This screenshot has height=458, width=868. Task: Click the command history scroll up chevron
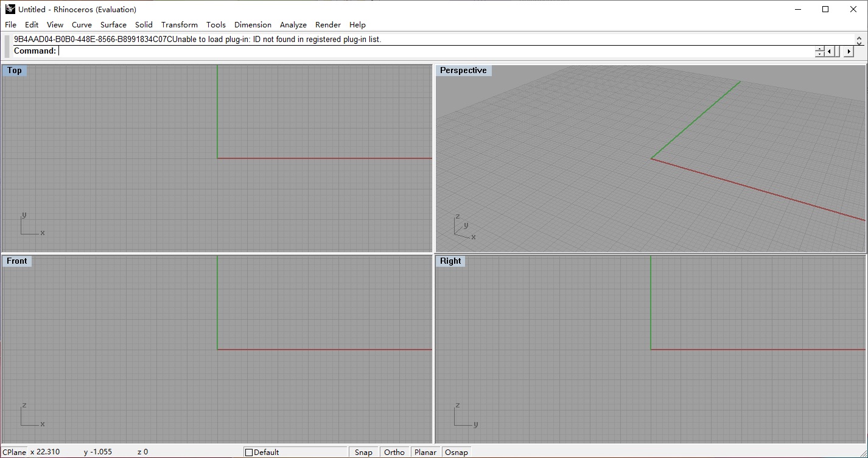tap(859, 38)
